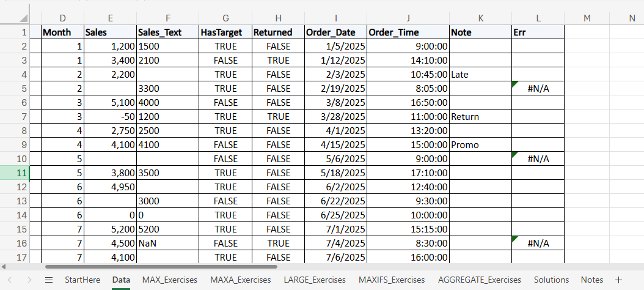Open the AGGREGATE_Exercises sheet tab

click(479, 280)
